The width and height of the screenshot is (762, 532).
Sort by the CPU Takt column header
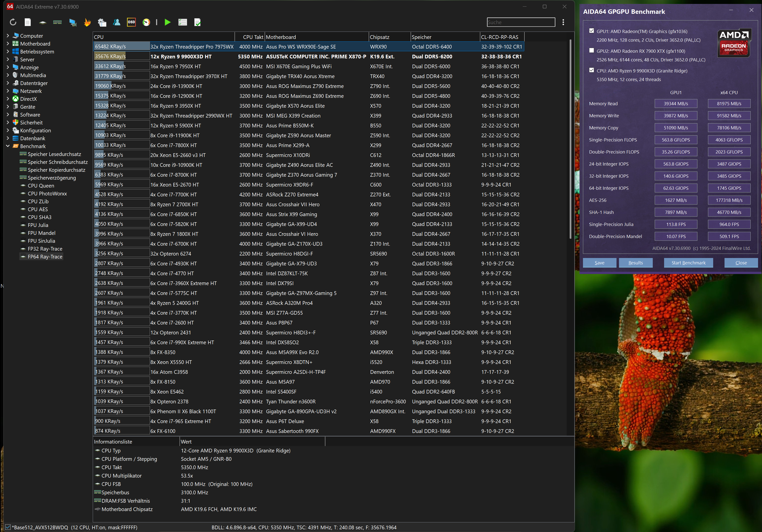tap(250, 37)
